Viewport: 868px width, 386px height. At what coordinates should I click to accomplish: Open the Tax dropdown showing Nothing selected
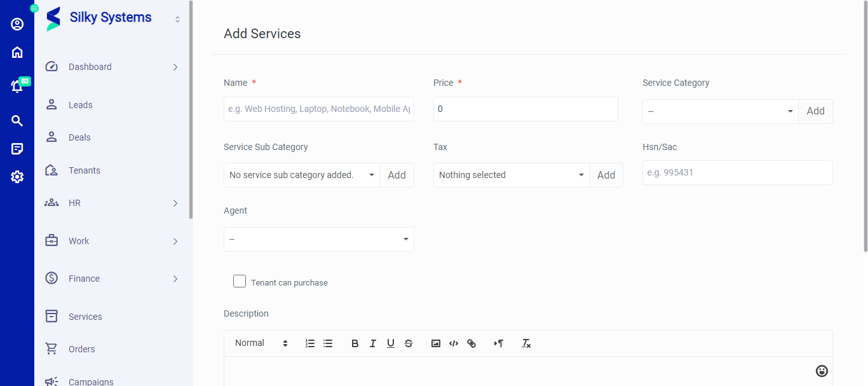click(510, 175)
